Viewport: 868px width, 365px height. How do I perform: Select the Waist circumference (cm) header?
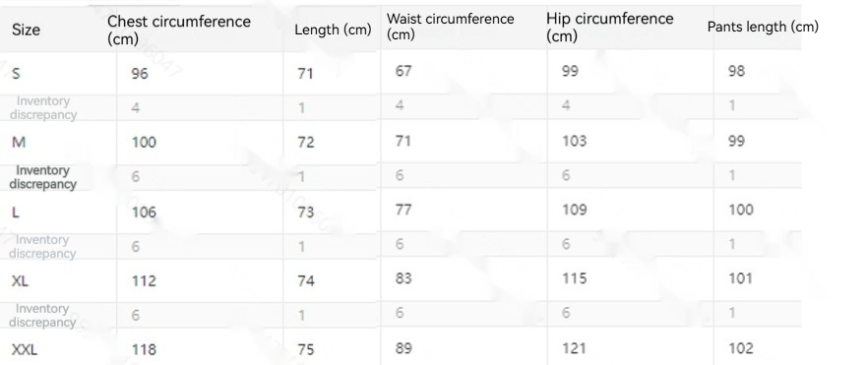point(450,27)
